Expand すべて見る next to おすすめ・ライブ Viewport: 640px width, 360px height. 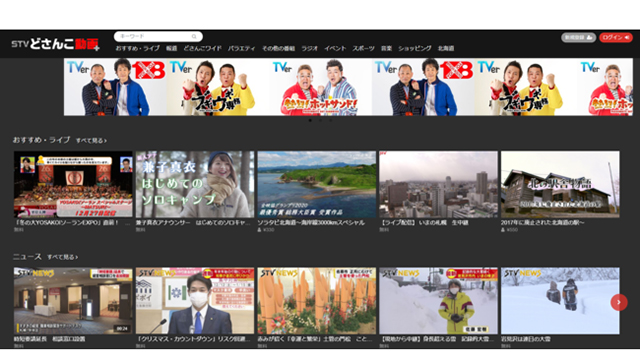[91, 141]
